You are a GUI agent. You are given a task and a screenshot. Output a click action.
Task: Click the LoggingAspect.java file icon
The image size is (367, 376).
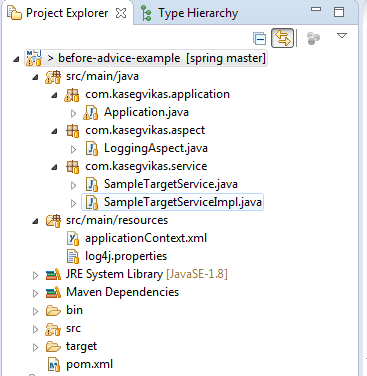[92, 149]
